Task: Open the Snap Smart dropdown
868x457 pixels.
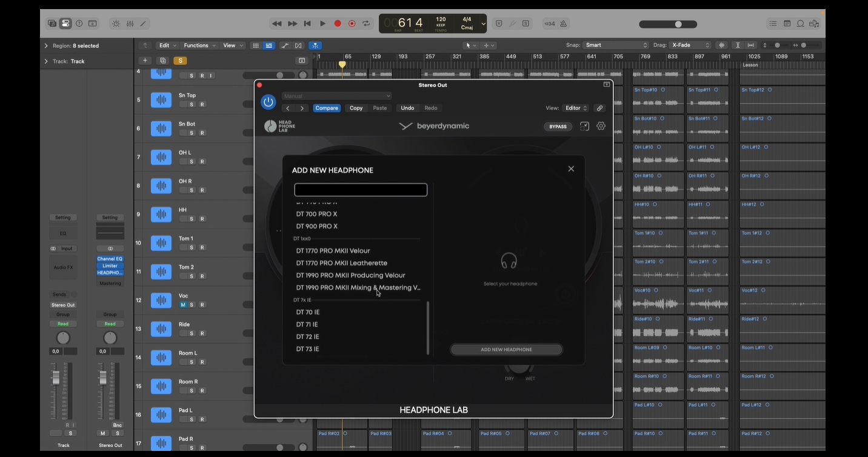Action: (615, 45)
